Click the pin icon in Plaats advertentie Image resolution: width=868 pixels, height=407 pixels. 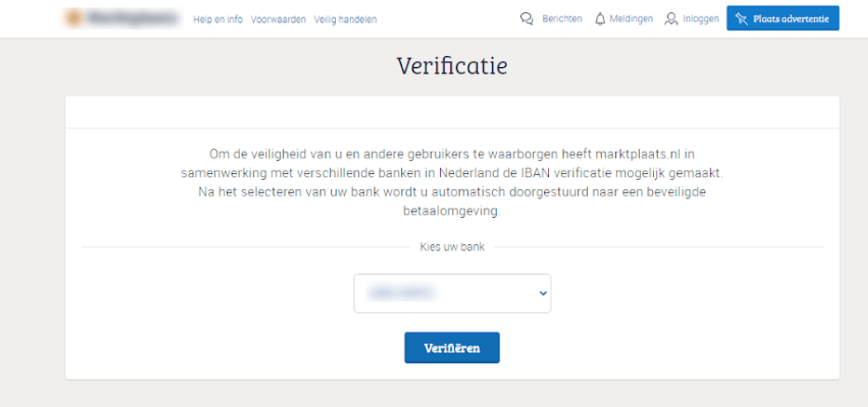[x=741, y=19]
